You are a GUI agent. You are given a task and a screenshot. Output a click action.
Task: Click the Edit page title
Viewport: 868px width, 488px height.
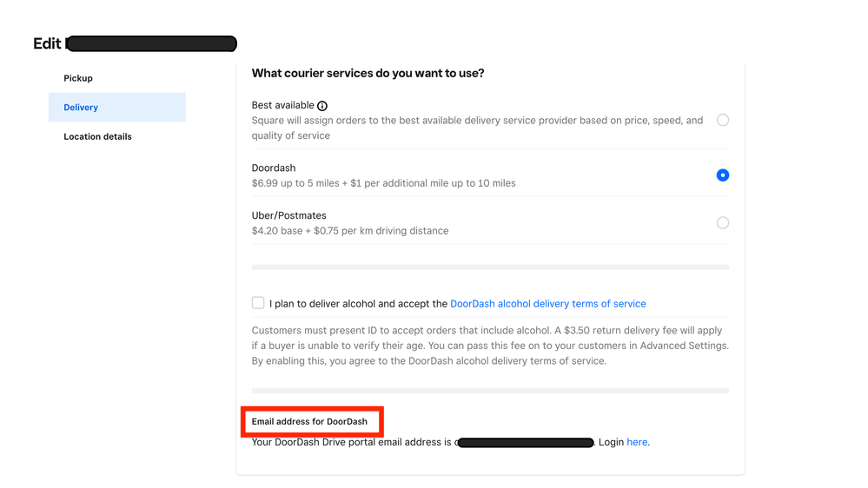click(47, 43)
